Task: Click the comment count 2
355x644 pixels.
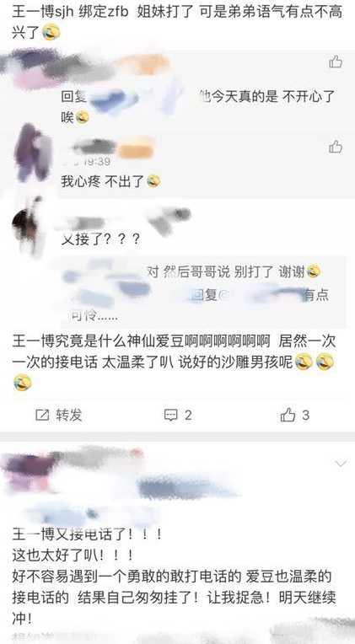Action: [188, 416]
